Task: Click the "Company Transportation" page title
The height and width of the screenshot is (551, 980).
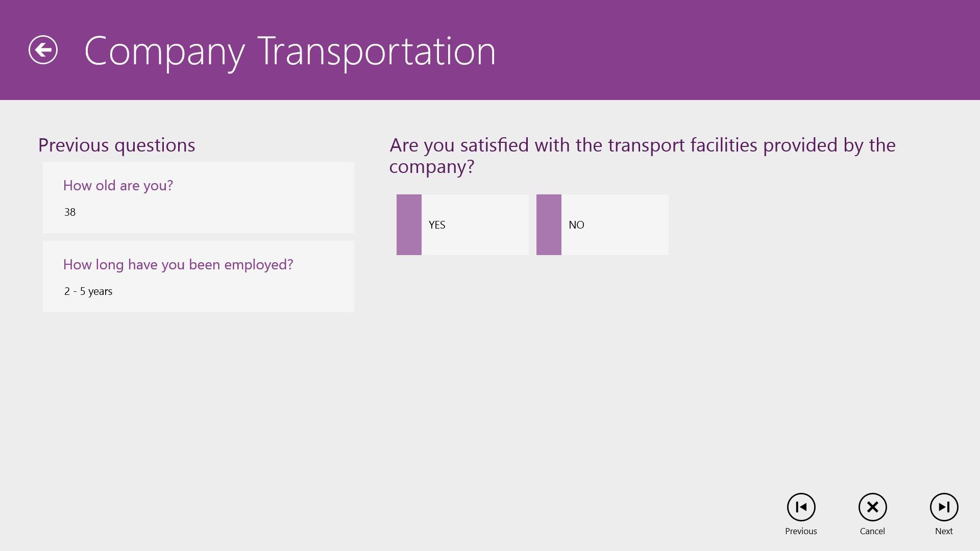Action: coord(290,51)
